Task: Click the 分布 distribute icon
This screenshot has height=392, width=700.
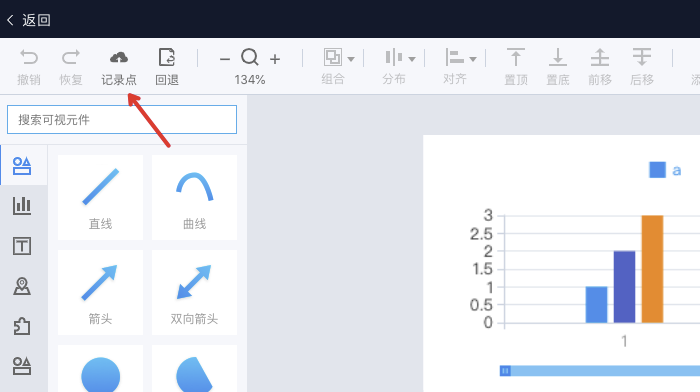Action: point(394,58)
